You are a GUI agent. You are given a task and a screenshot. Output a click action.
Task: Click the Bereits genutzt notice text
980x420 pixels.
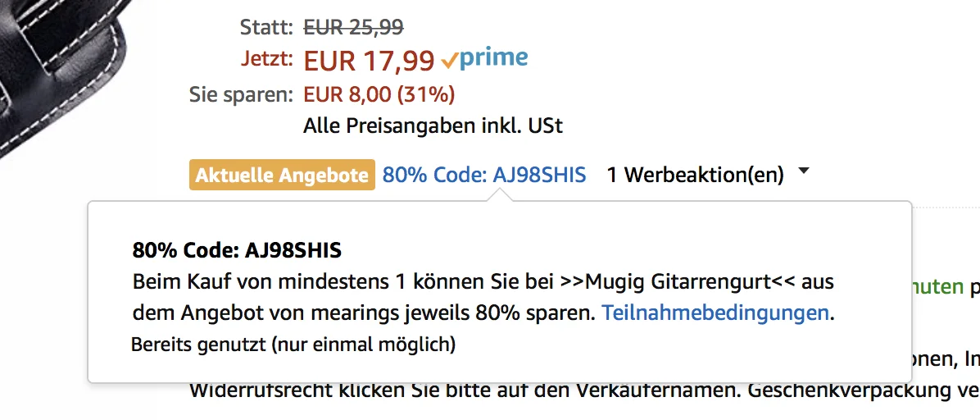[x=293, y=345]
